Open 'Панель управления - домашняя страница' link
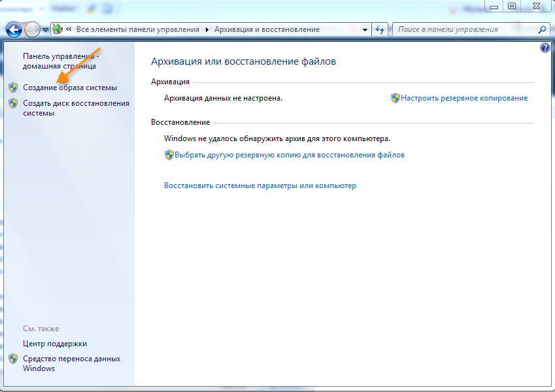 (x=61, y=61)
